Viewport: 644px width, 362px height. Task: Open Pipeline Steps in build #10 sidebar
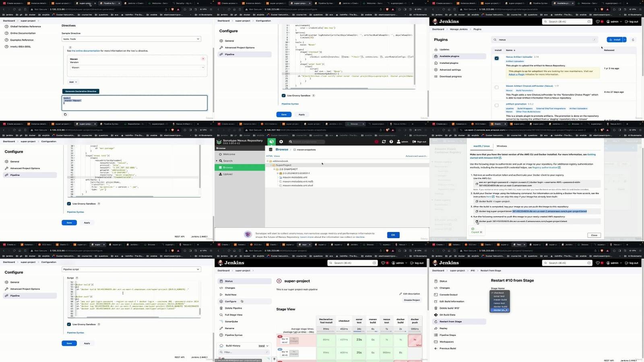coord(448,335)
